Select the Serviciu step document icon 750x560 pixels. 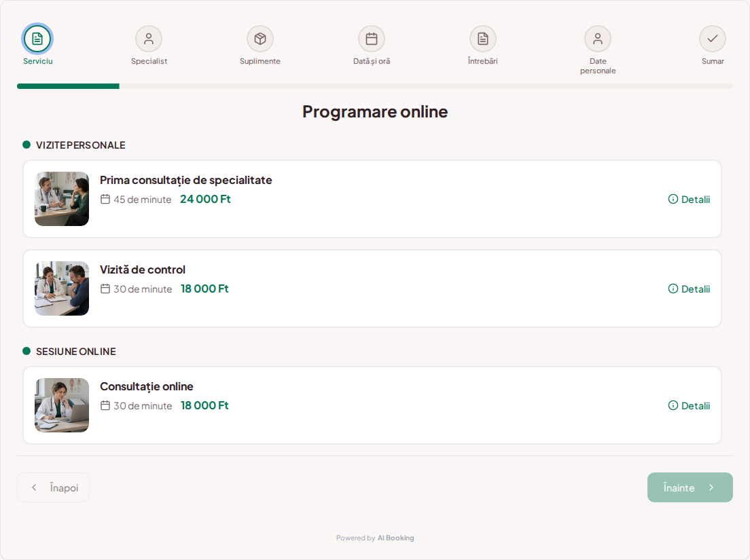(37, 39)
